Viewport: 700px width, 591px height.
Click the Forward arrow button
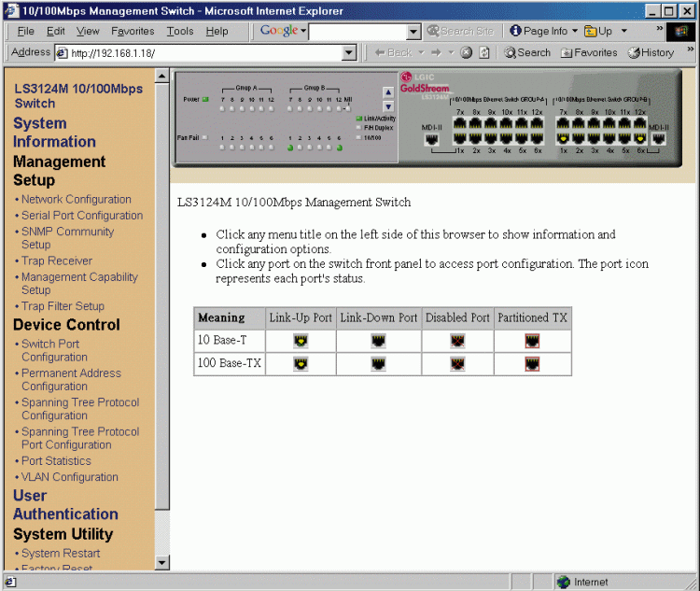436,52
